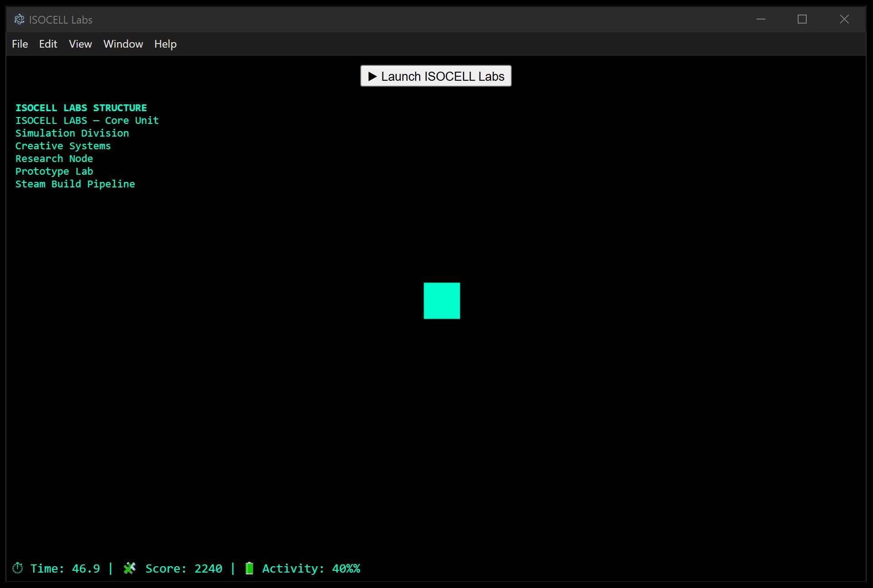Open the View menu
This screenshot has height=588, width=873.
pyautogui.click(x=80, y=44)
